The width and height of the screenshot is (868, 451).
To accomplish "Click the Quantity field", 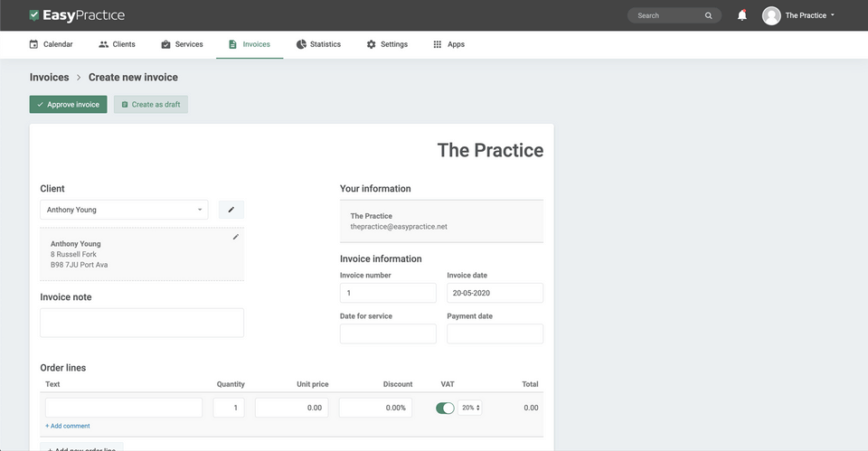I will pos(229,408).
